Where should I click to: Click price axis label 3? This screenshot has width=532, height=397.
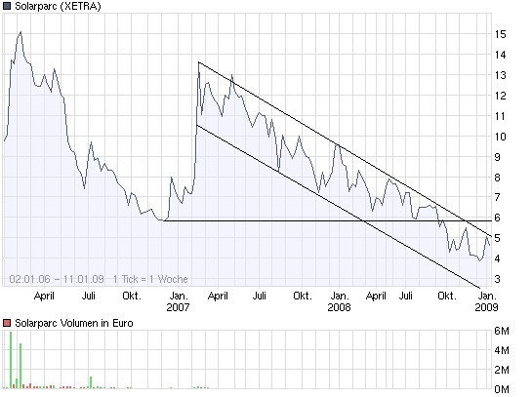click(x=498, y=279)
